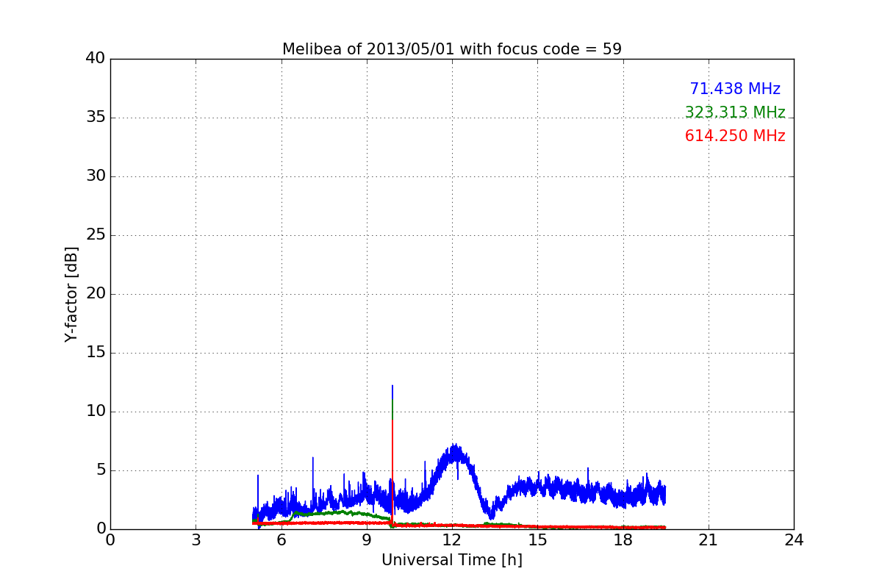Viewport: 882px width, 588px height.
Task: Click the tall spike peak near 10 h
Action: [392, 387]
